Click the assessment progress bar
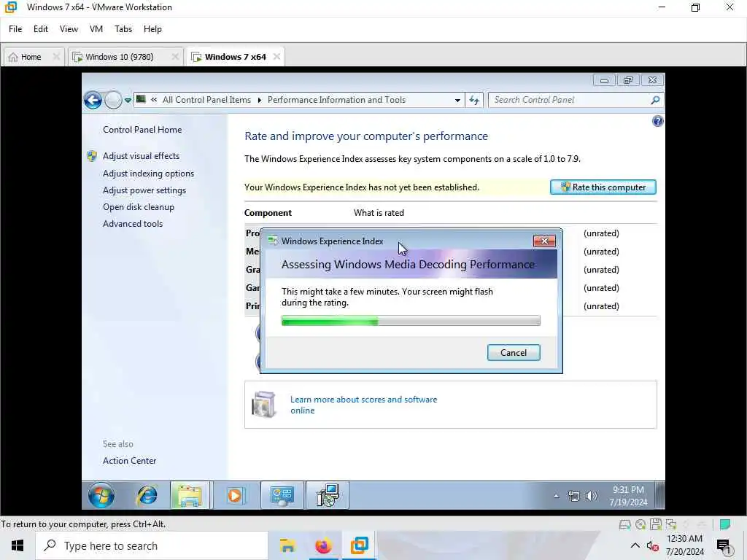Viewport: 747px width, 560px height. [411, 321]
